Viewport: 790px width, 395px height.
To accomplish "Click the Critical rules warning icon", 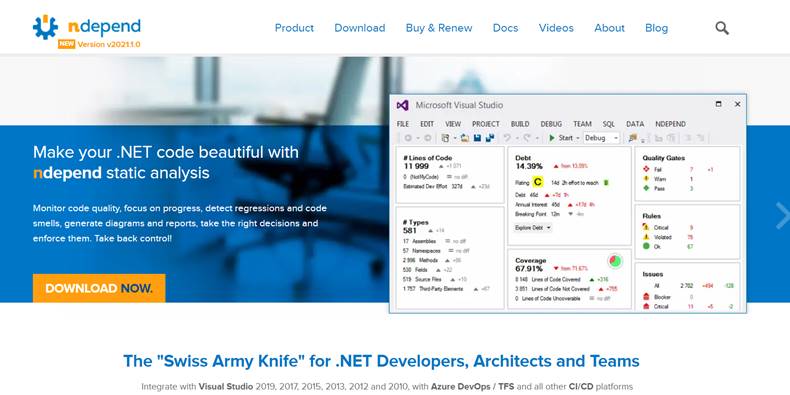I will [646, 227].
